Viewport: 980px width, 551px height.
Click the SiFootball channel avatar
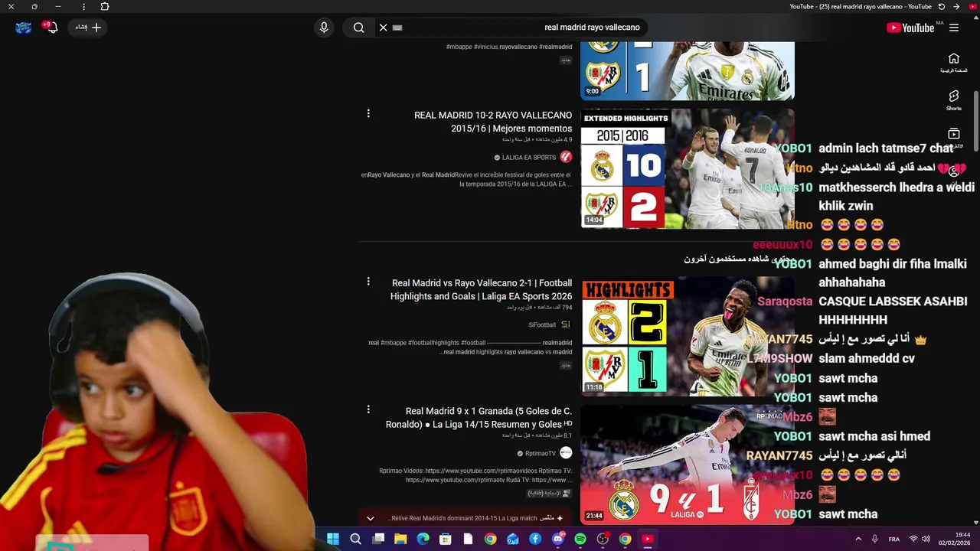point(566,325)
